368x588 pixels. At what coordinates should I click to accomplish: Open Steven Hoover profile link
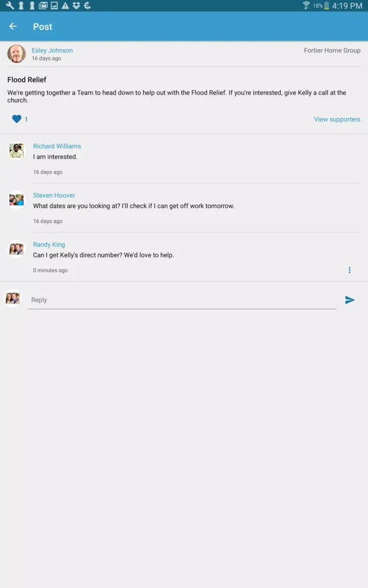click(x=54, y=195)
